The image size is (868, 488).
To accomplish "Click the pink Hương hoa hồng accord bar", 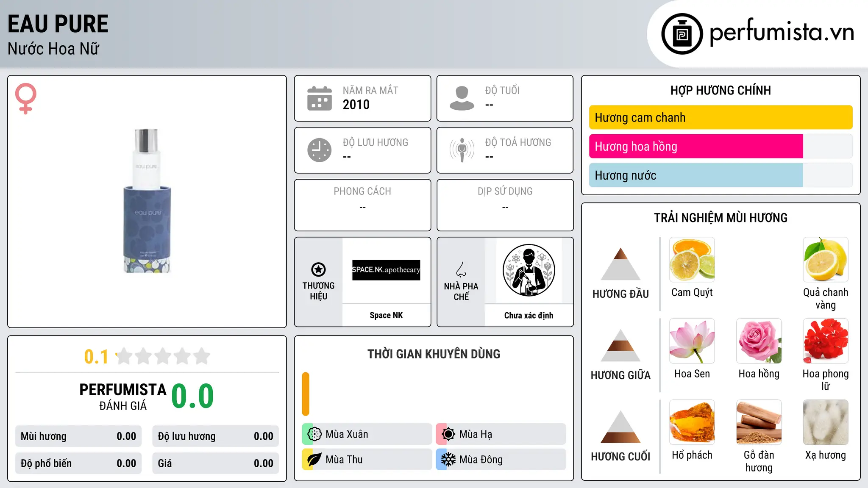I will 696,146.
